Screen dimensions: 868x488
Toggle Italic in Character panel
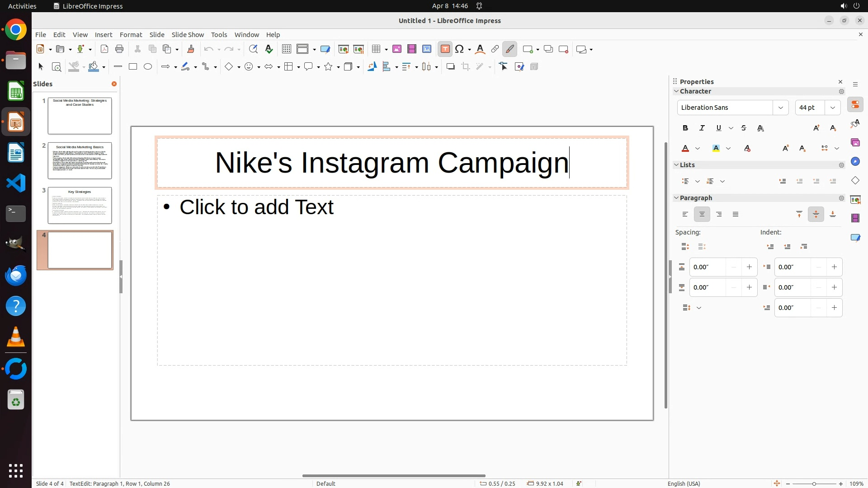[x=702, y=128]
